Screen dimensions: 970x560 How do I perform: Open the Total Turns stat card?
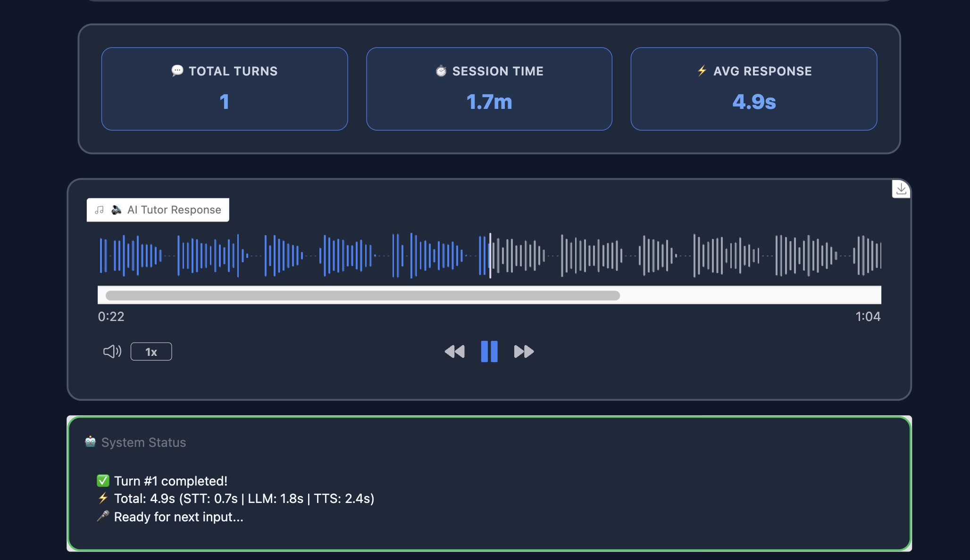coord(225,89)
